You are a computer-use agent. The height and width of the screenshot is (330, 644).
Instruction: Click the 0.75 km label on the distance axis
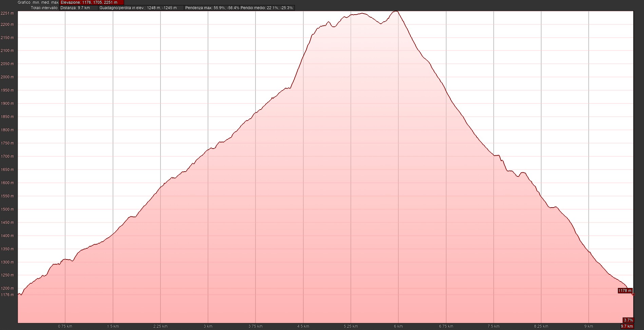[x=65, y=326]
